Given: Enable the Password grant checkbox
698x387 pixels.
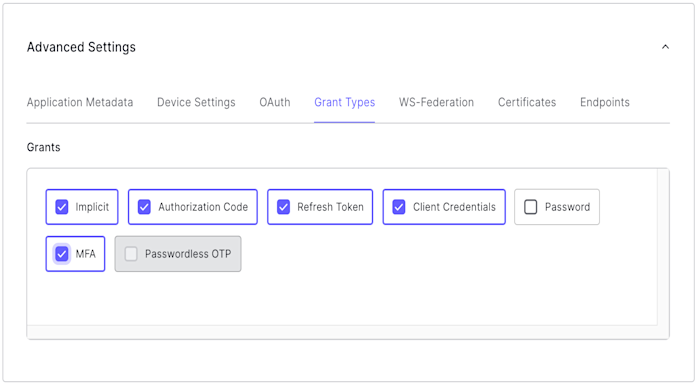Looking at the screenshot, I should pyautogui.click(x=531, y=207).
